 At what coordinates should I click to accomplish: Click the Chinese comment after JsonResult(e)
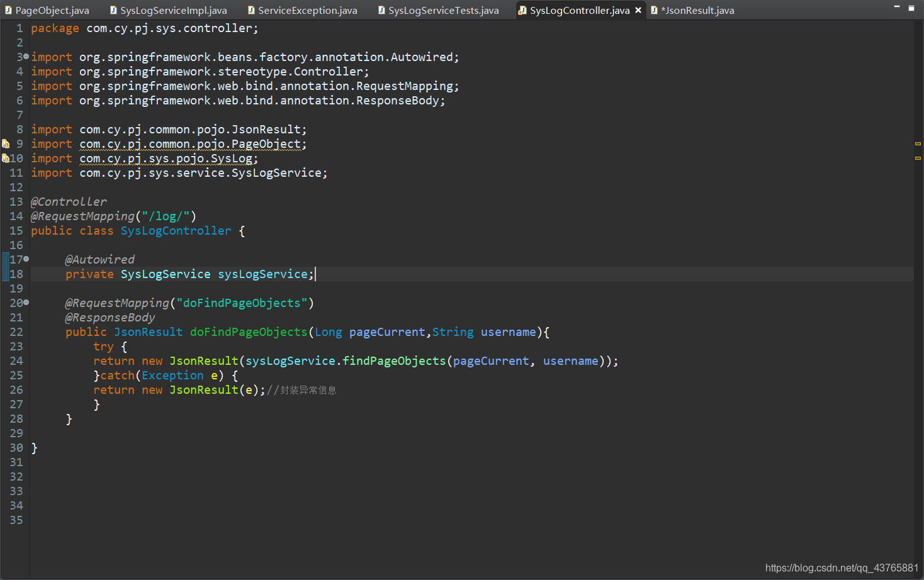301,390
